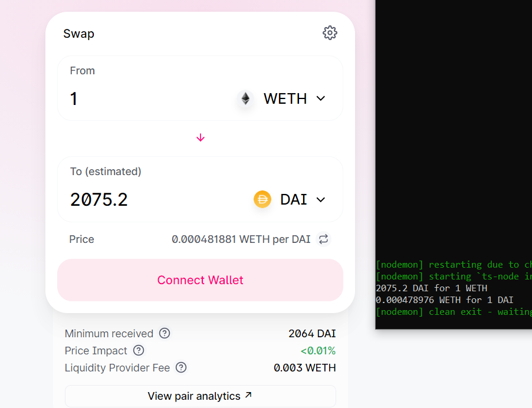This screenshot has width=532, height=408.
Task: Open the swap settings gear
Action: (330, 33)
